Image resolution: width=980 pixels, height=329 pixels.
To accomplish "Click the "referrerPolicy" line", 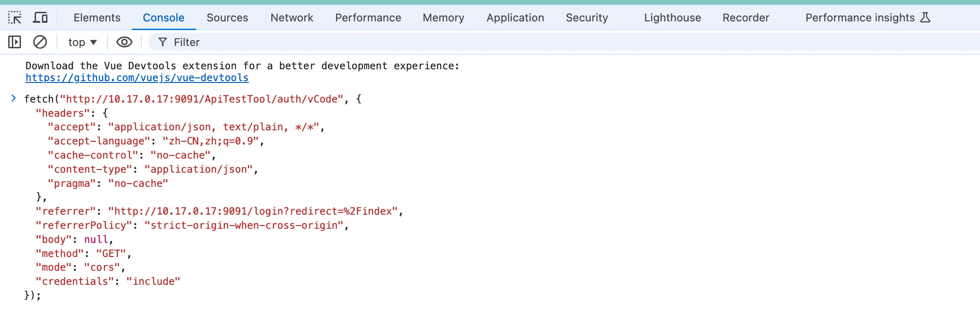I will pos(192,226).
